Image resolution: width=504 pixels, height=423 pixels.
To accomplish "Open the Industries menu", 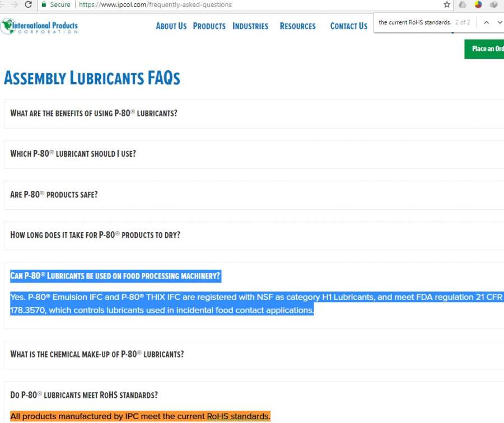I will 250,26.
